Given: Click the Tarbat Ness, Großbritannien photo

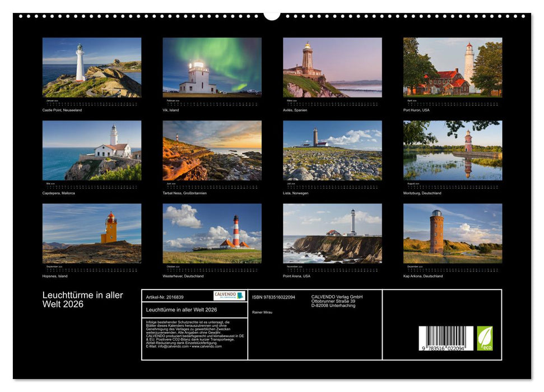Looking at the screenshot, I should (x=212, y=150).
